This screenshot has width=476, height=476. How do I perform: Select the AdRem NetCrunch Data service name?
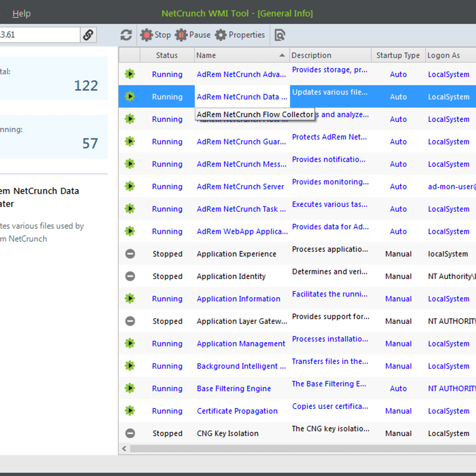coord(242,97)
